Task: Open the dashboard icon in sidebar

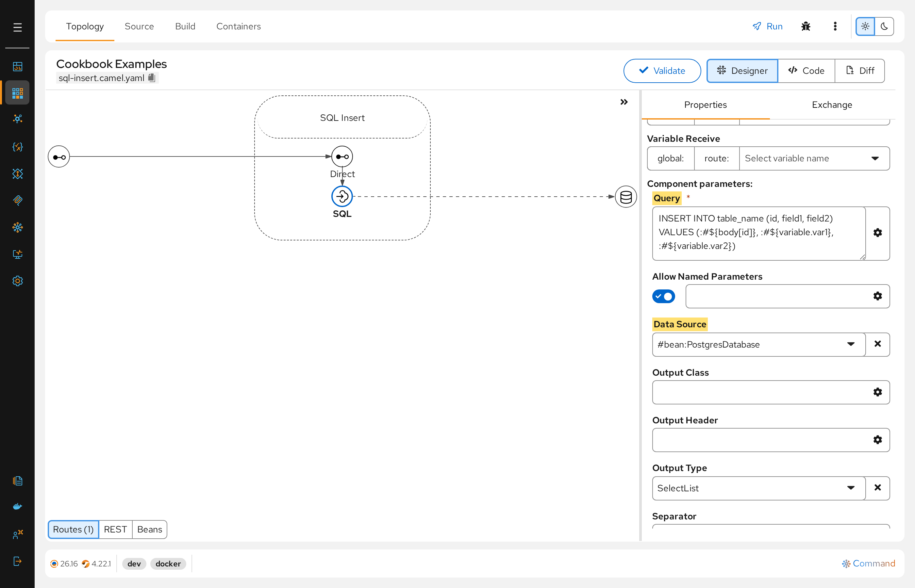Action: [18, 66]
